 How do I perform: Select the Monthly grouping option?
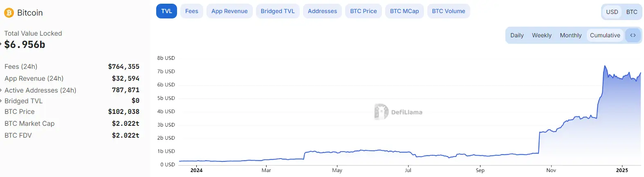click(570, 35)
